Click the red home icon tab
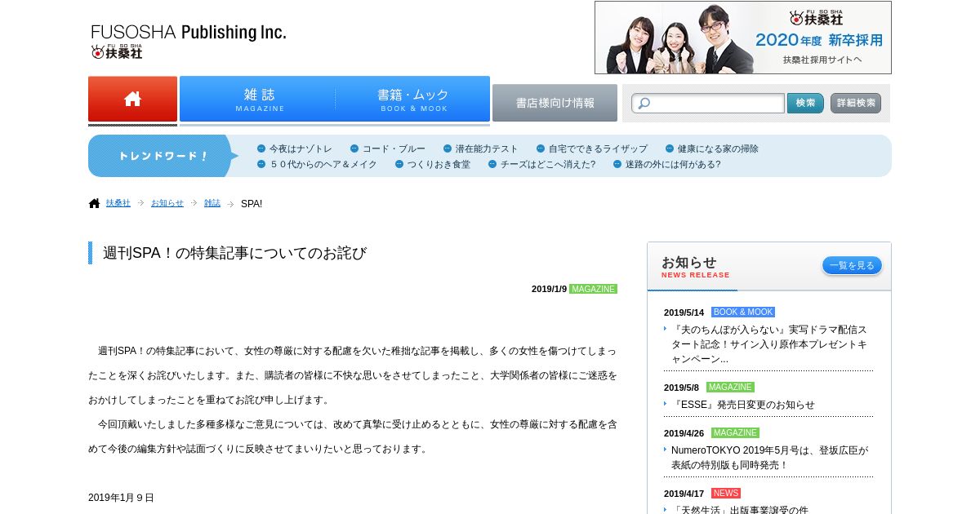980x514 pixels. pos(132,99)
